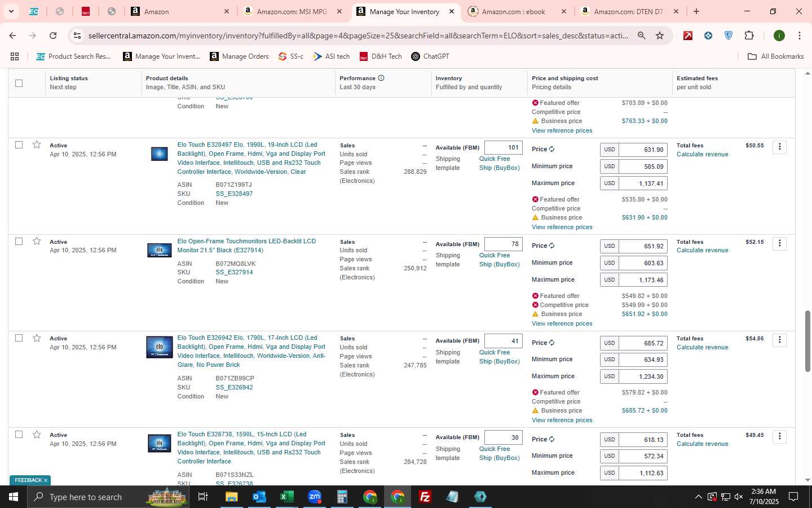Viewport: 812px width, 508px height.
Task: Close the Feedback widget
Action: coord(46,480)
